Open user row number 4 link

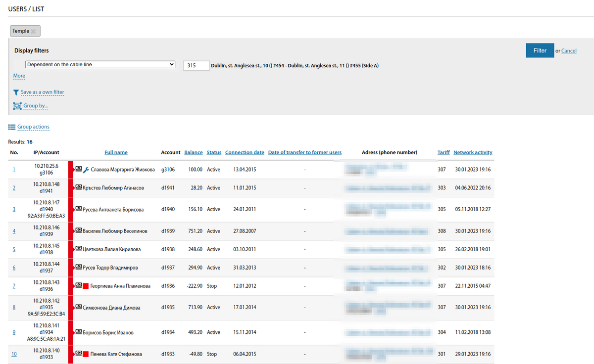pyautogui.click(x=14, y=231)
